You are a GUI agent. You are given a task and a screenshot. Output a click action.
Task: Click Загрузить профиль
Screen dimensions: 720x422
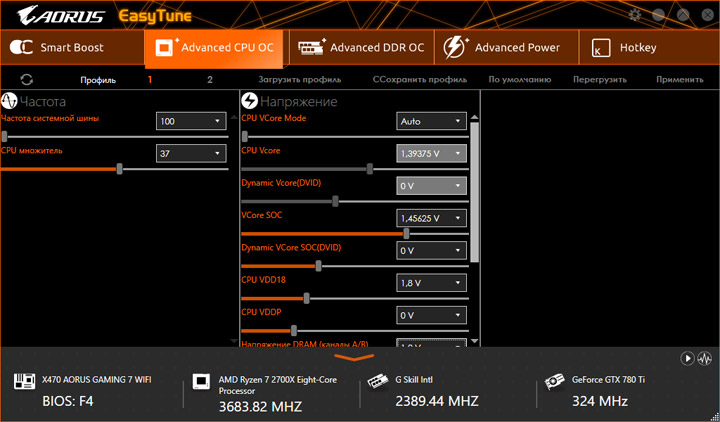point(299,79)
